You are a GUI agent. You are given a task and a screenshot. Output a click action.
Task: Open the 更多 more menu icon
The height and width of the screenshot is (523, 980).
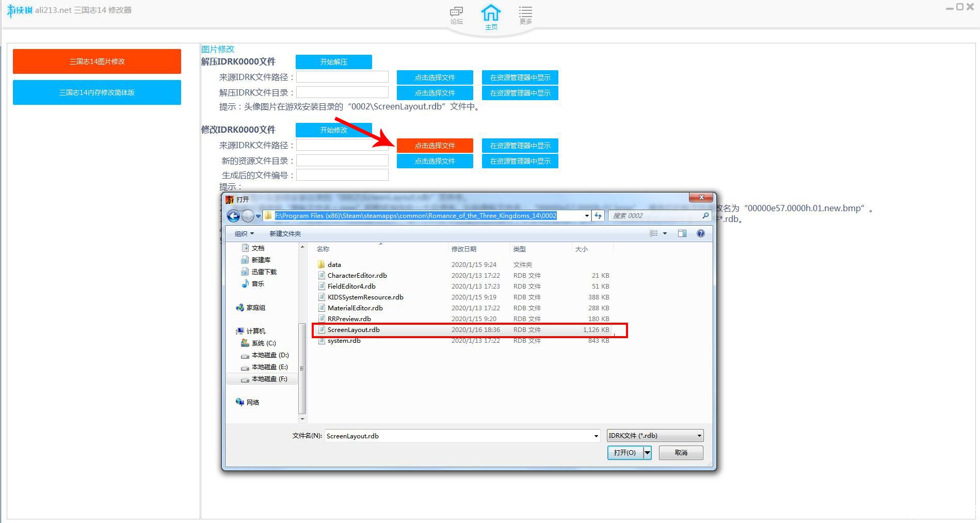click(525, 15)
